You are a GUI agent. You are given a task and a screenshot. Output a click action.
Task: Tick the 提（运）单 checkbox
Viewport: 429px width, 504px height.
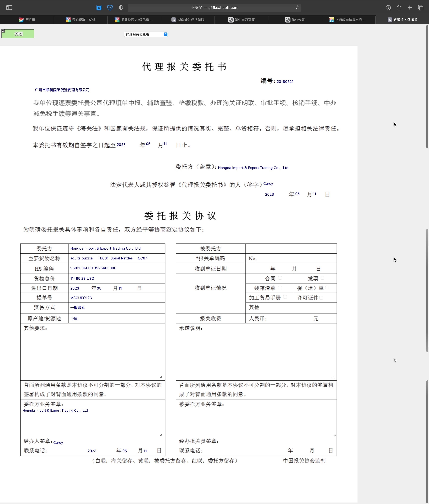(327, 288)
